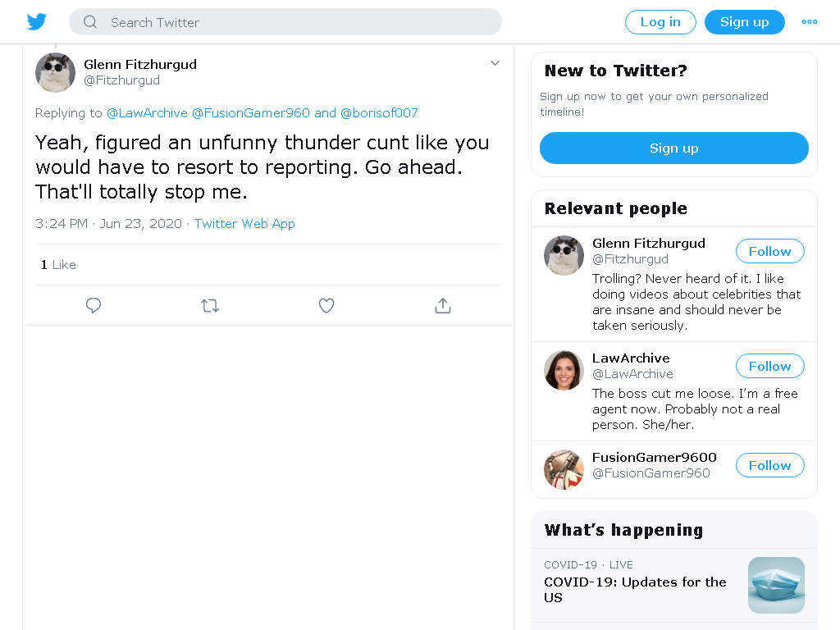Open the three-dot more menu in header
The image size is (840, 630).
[810, 22]
